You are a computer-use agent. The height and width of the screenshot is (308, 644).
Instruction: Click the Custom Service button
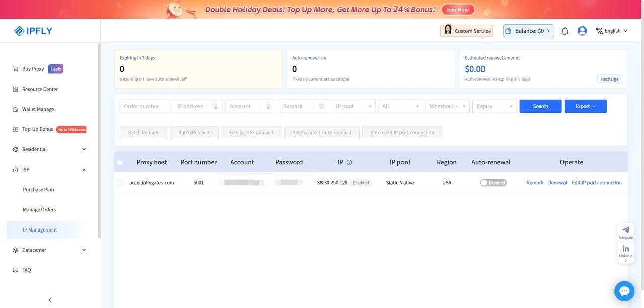466,31
